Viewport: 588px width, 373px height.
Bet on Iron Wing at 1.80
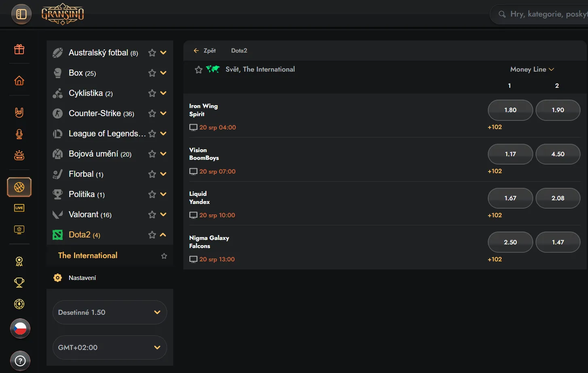(x=510, y=110)
